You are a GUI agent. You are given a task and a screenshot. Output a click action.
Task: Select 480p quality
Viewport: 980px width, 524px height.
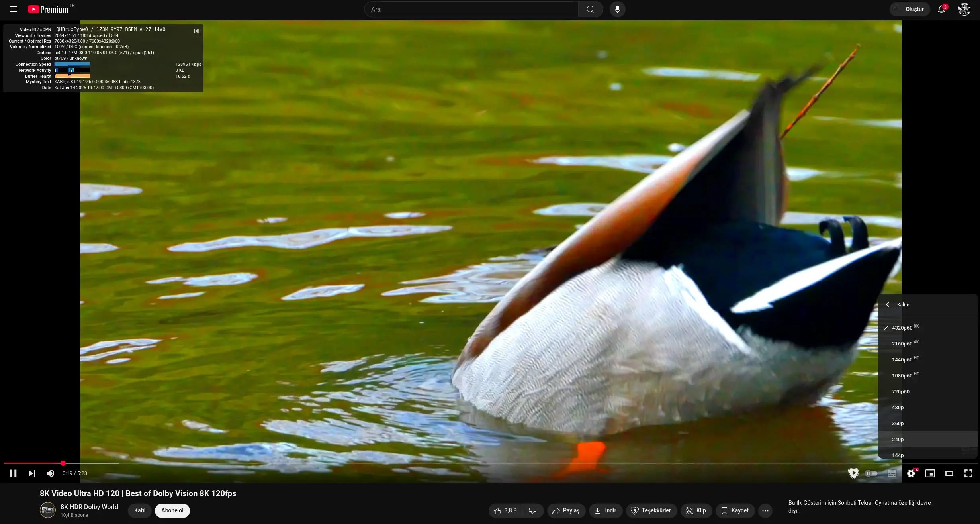(x=928, y=407)
